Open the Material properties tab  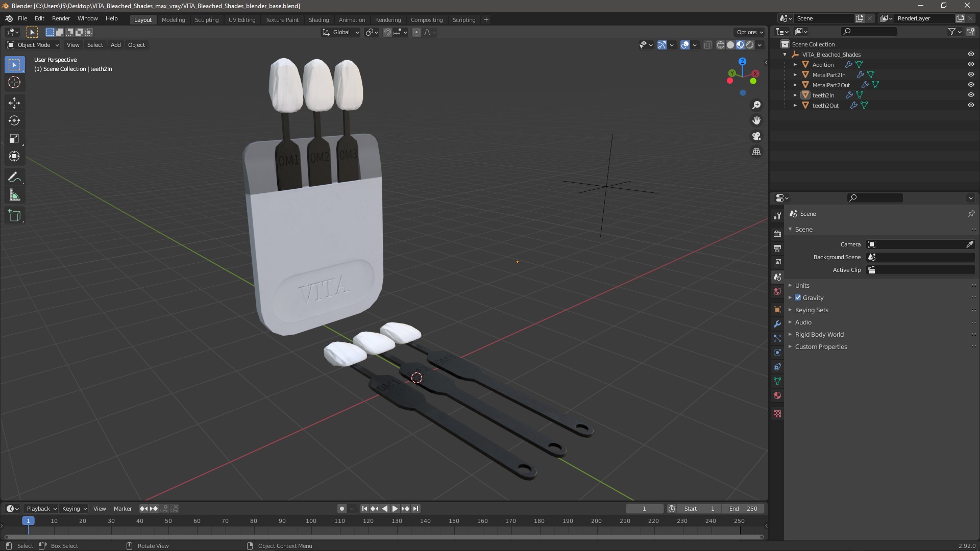coord(777,395)
